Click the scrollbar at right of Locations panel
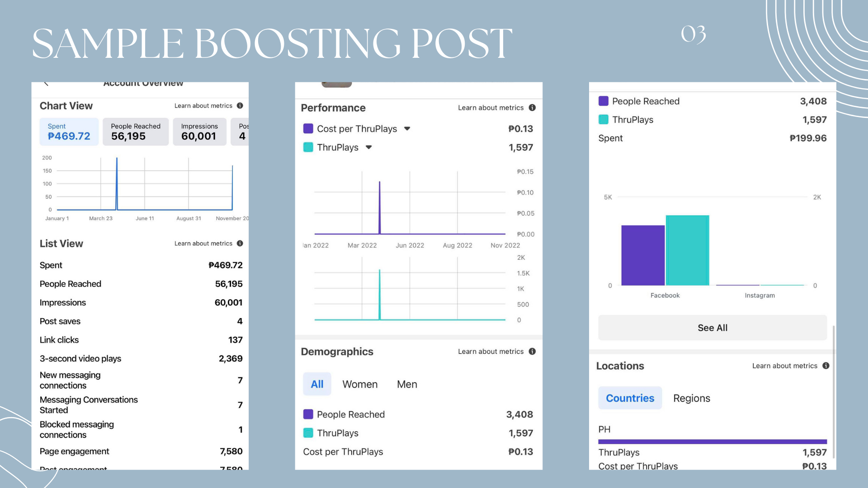This screenshot has width=868, height=488. (x=834, y=392)
